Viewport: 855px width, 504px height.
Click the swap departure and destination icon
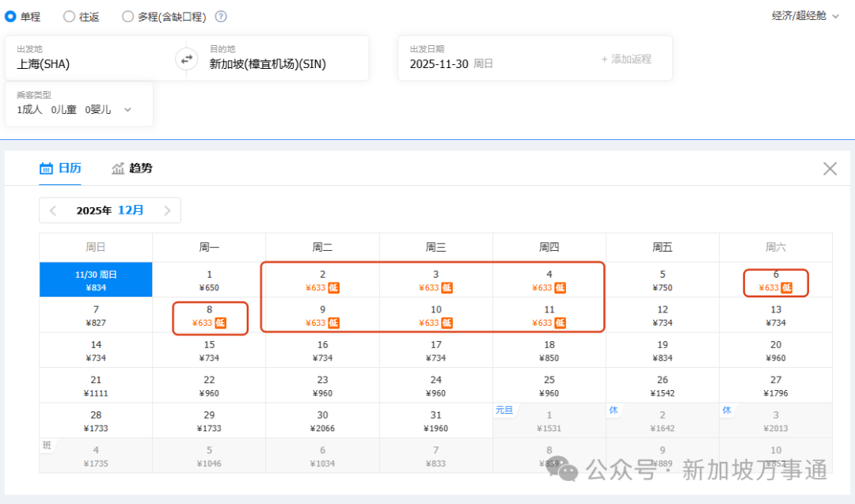185,59
